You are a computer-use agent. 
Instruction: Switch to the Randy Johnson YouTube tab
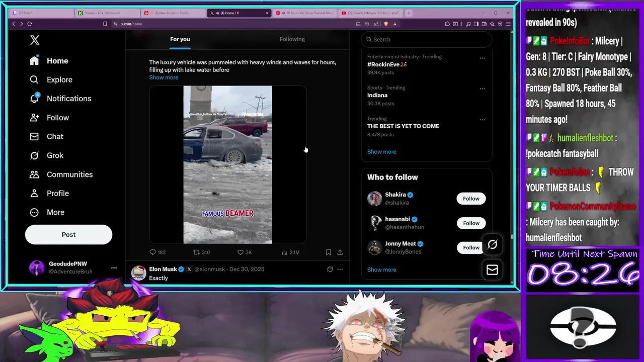371,13
